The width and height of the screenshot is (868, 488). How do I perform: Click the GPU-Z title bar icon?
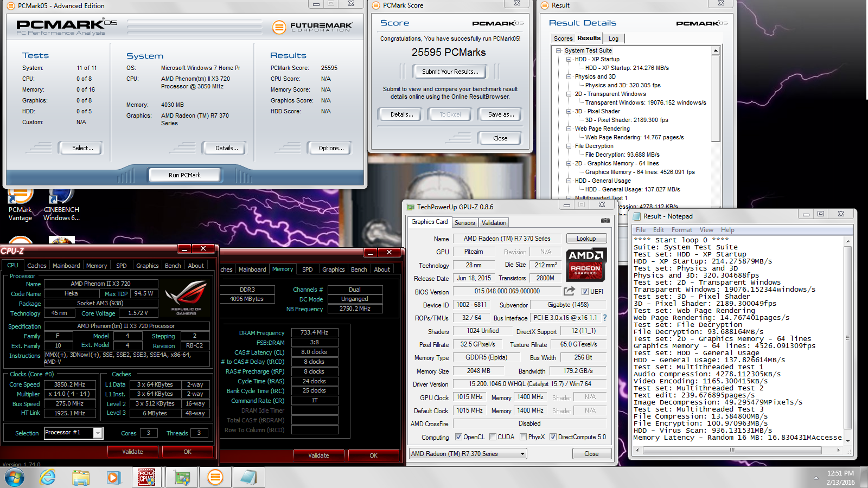(410, 207)
